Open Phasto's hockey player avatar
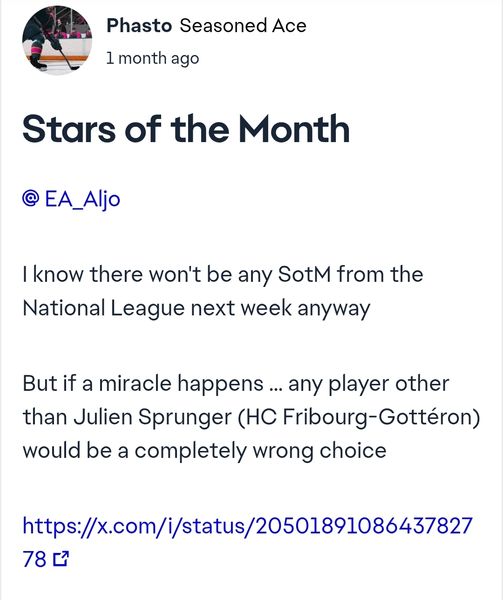This screenshot has width=503, height=600. click(57, 40)
